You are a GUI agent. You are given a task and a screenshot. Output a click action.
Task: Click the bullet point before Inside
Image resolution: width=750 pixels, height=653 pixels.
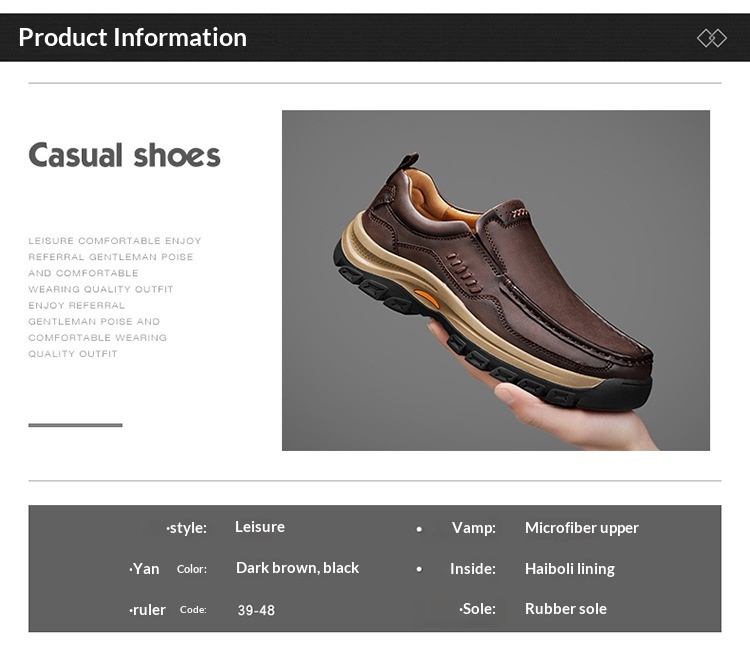tap(418, 569)
